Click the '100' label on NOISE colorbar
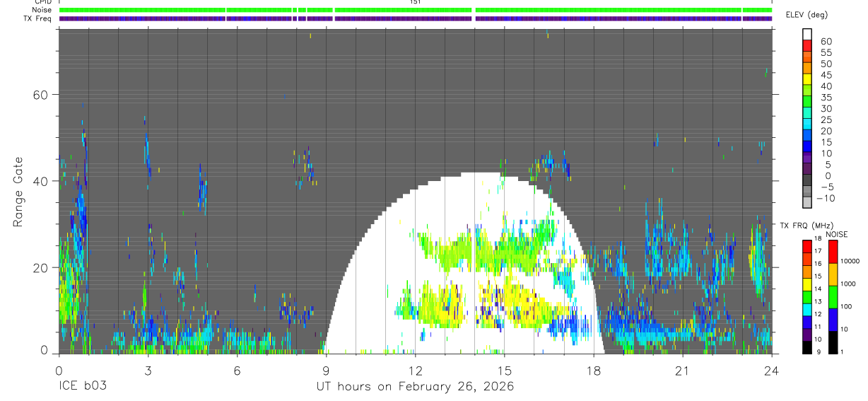 click(848, 307)
